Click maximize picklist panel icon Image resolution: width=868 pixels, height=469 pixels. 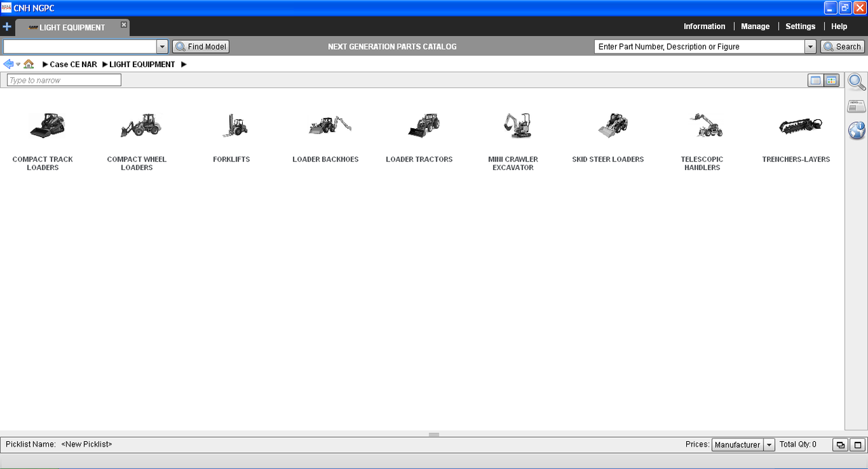858,445
